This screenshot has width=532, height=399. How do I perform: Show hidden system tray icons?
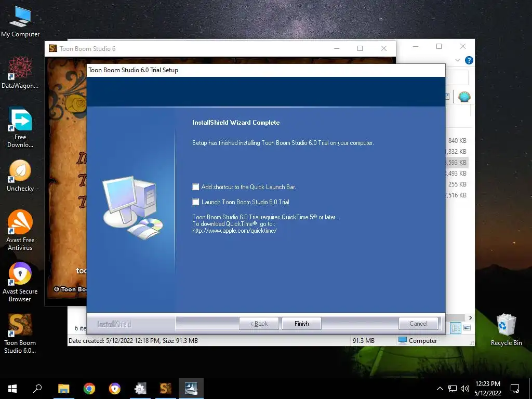440,389
